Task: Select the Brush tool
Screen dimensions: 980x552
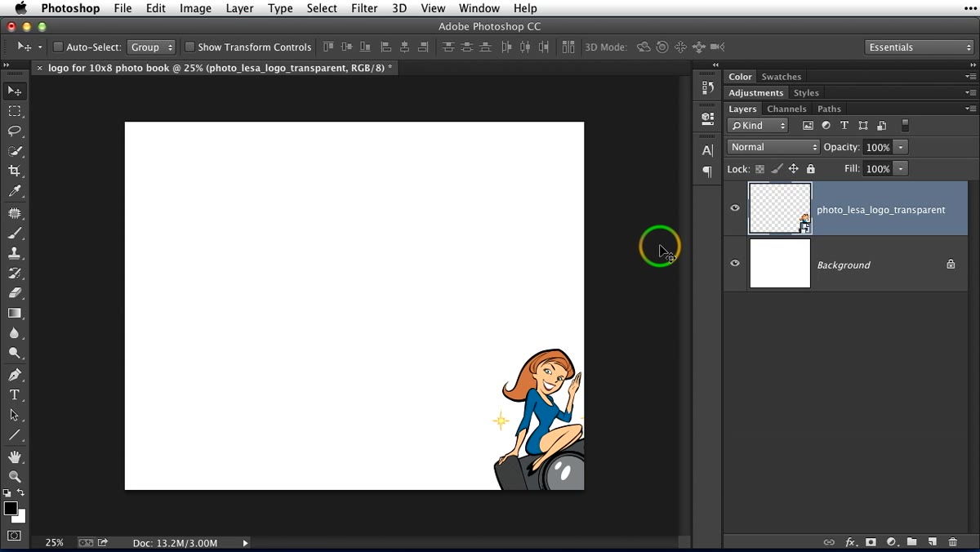Action: 15,234
